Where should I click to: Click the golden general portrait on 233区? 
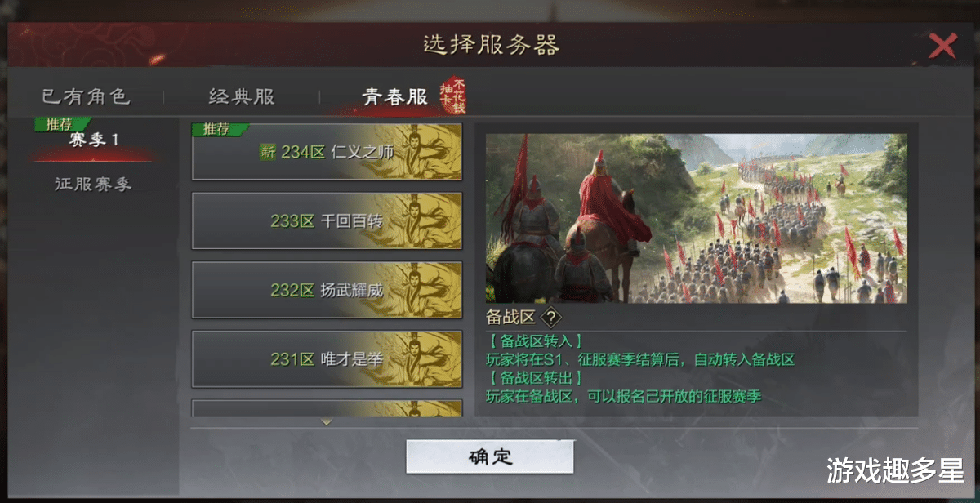[421, 220]
